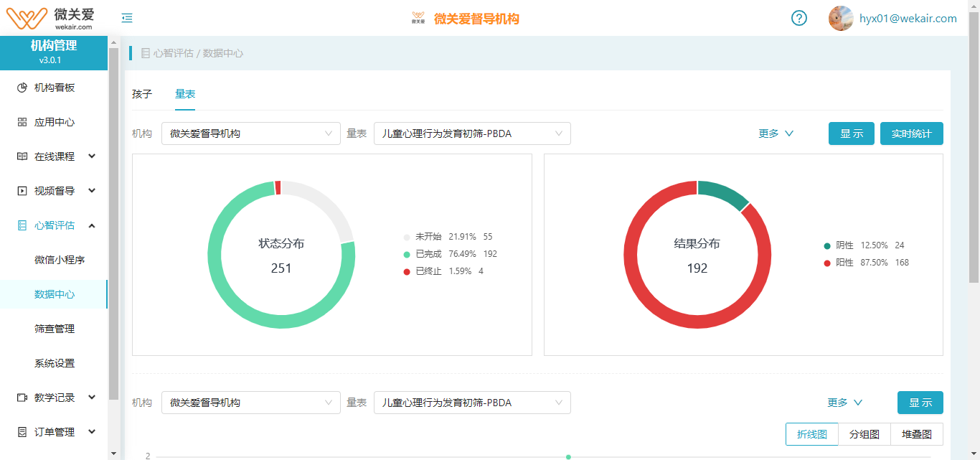Open help via the question mark icon
This screenshot has height=460, width=980.
click(799, 18)
